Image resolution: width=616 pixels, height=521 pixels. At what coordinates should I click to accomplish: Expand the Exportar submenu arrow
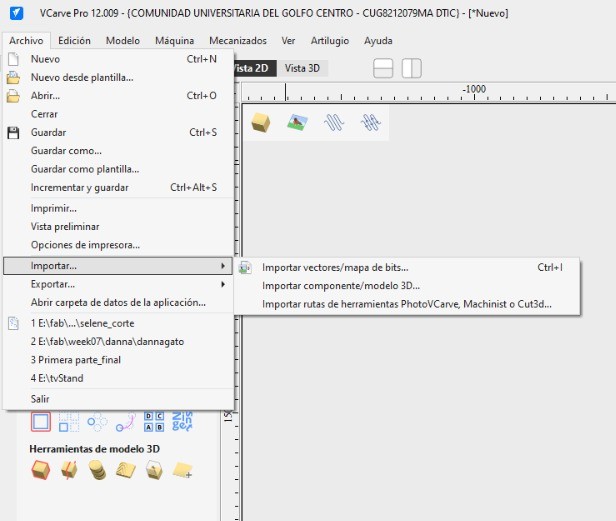tap(223, 284)
